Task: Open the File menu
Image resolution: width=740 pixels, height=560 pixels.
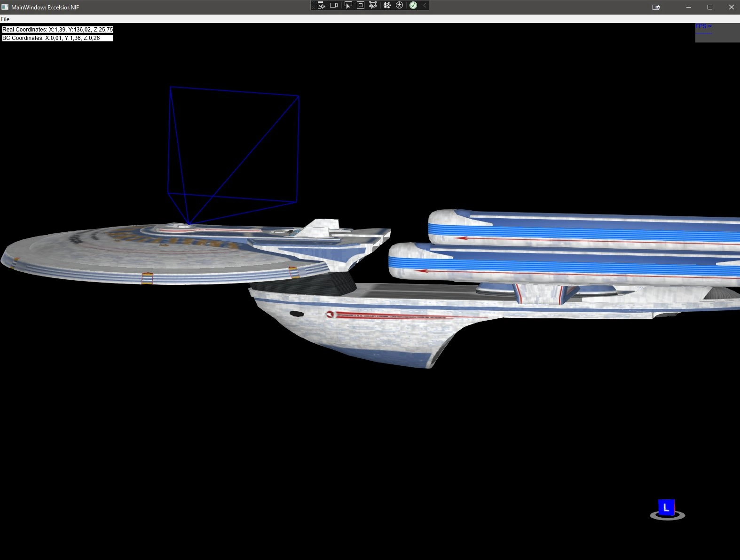Action: [5, 19]
